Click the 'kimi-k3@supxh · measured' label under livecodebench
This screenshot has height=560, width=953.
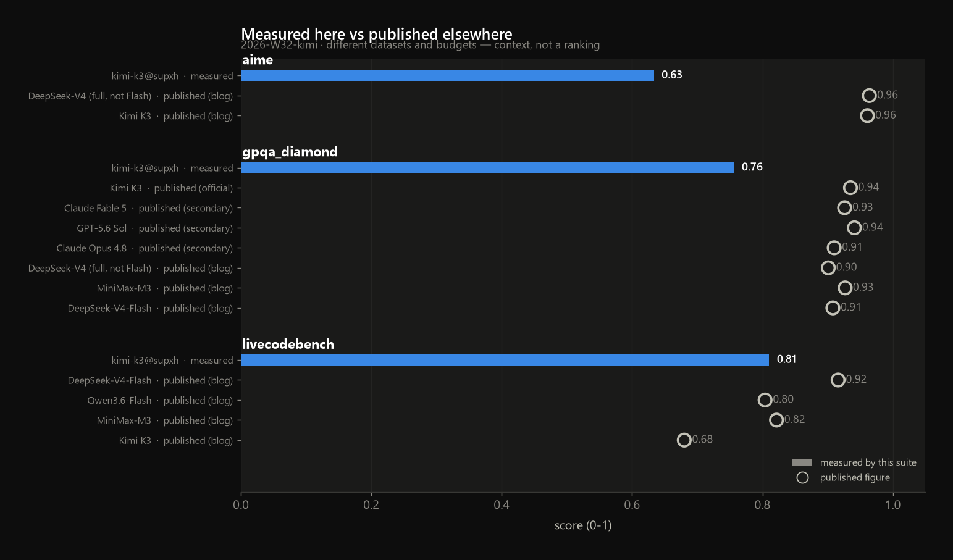point(172,361)
